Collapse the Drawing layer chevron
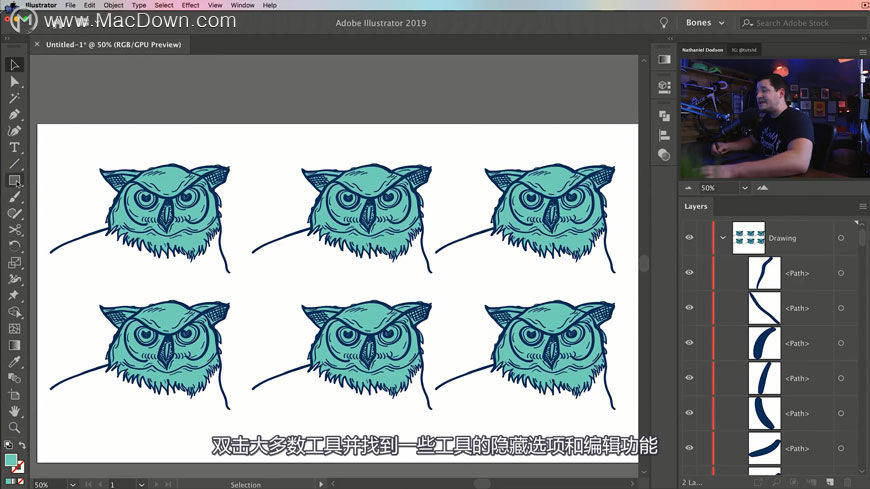This screenshot has height=489, width=870. click(723, 238)
